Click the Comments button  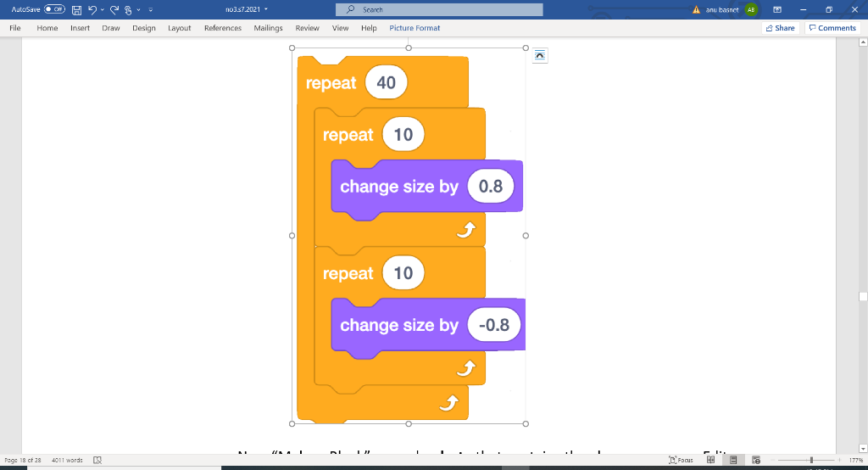832,28
